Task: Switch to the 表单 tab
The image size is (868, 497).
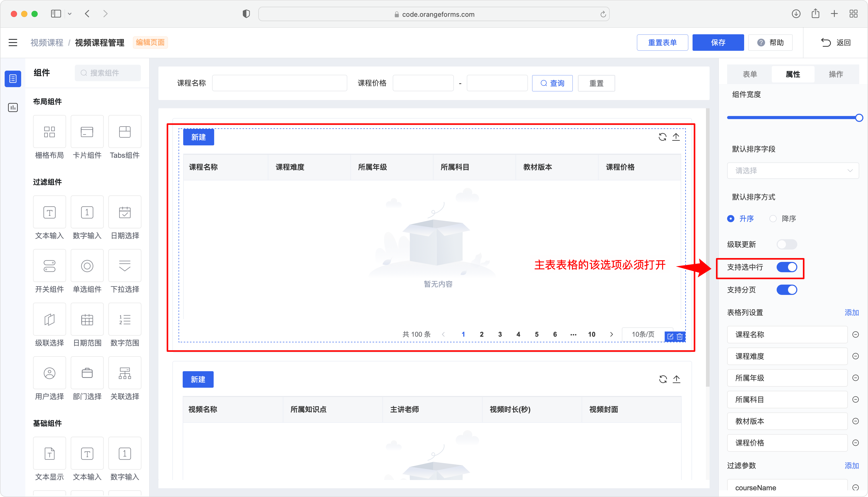Action: [x=750, y=74]
